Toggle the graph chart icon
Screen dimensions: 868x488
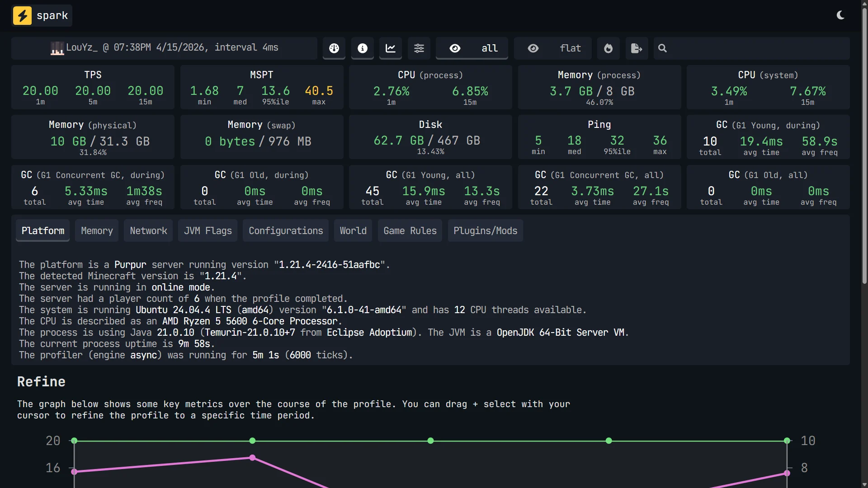click(x=391, y=48)
